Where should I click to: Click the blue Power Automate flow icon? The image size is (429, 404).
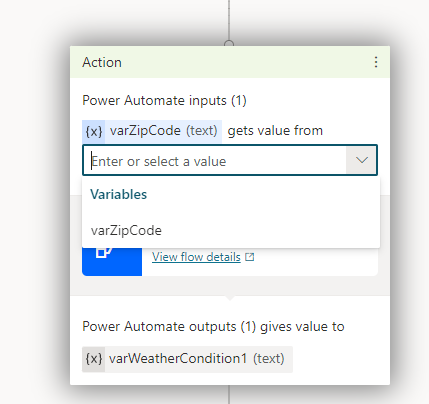[x=112, y=262]
